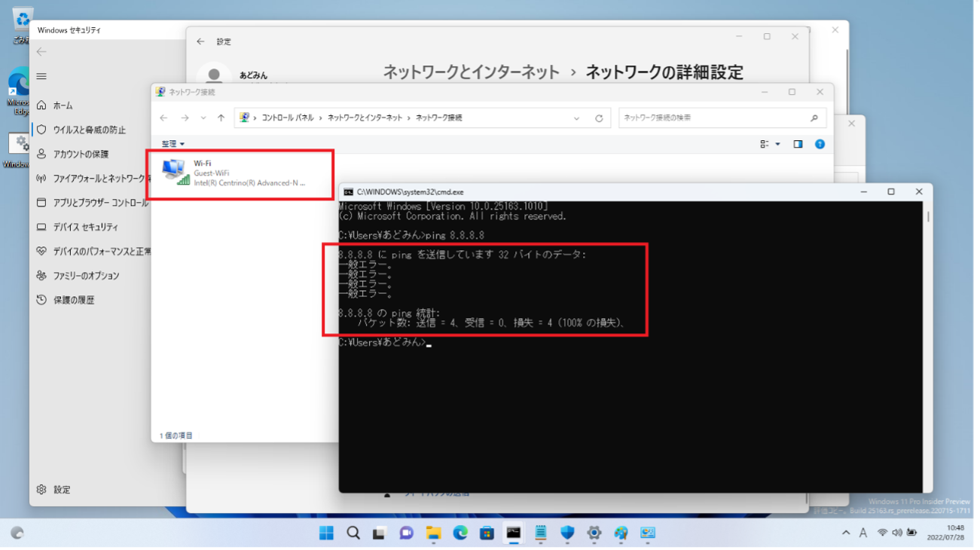The width and height of the screenshot is (980, 550).
Task: Click the ping 8.8.8.8 command line
Action: (411, 236)
